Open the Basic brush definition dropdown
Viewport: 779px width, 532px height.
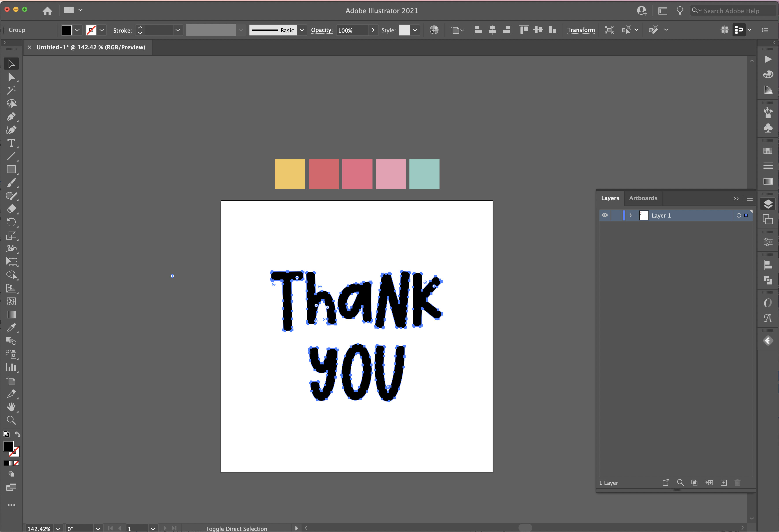click(x=302, y=30)
